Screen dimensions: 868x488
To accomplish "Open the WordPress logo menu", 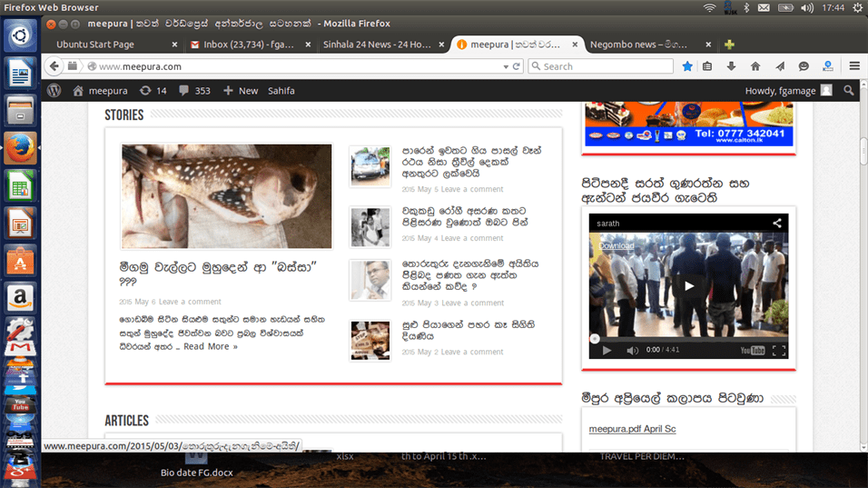I will (54, 90).
